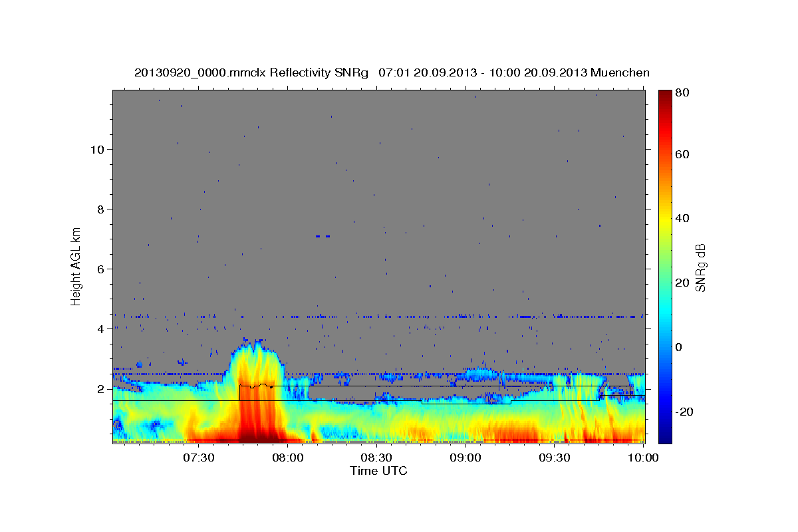Click the height tick label 10

coord(97,149)
